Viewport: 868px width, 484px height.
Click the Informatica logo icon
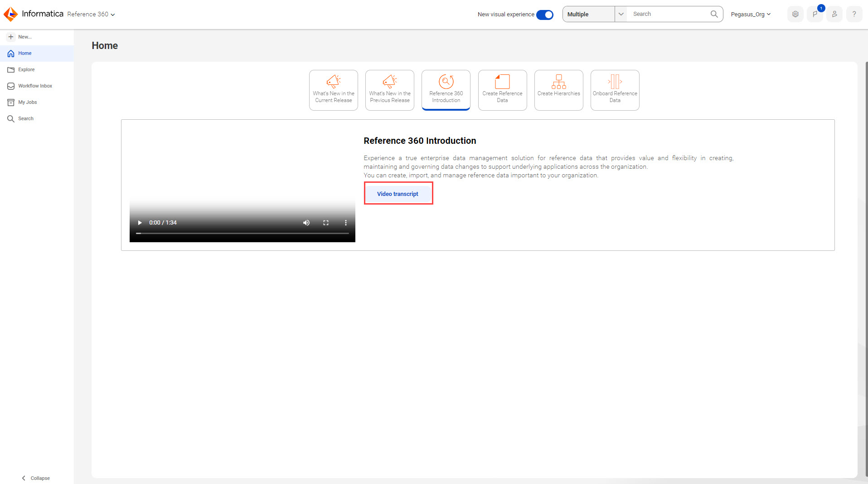[x=10, y=14]
